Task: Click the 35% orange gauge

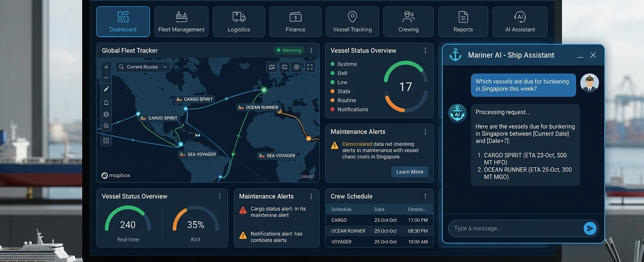Action: click(x=195, y=223)
